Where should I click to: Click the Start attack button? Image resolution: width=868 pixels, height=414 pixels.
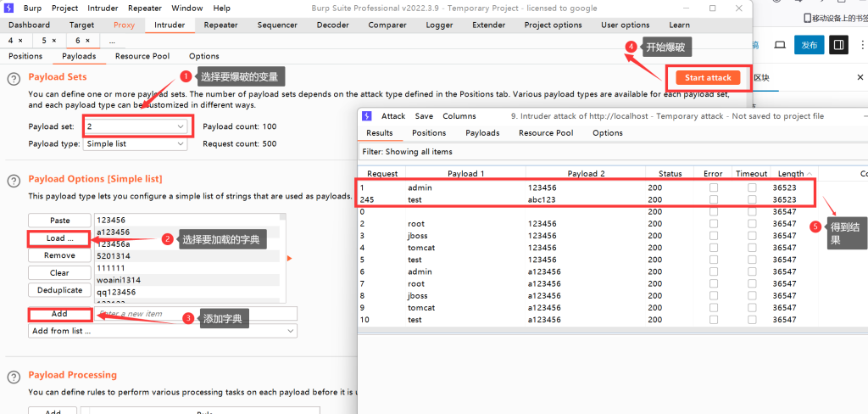[x=708, y=78]
